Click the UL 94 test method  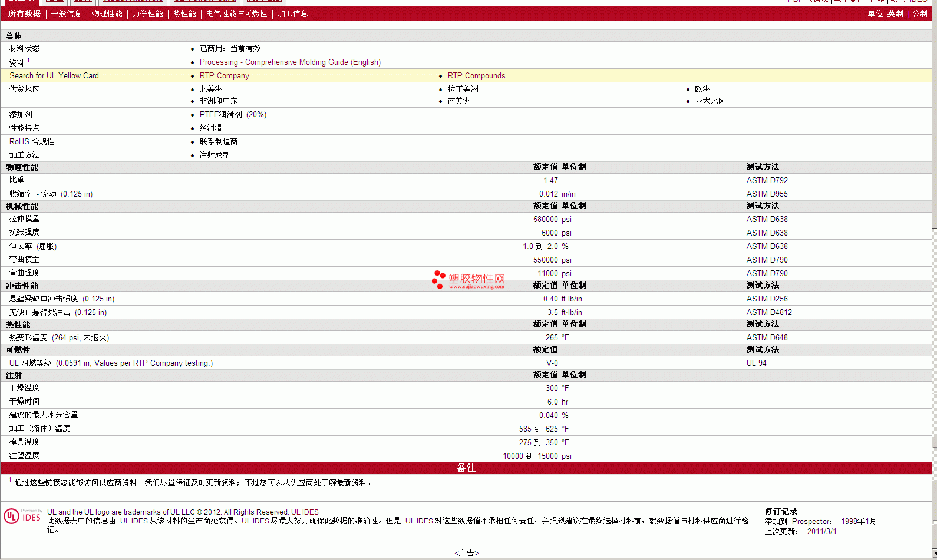(757, 363)
